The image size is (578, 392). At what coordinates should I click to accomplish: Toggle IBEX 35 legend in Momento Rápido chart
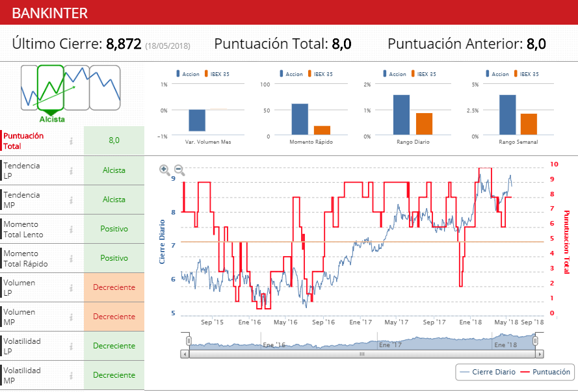point(321,74)
